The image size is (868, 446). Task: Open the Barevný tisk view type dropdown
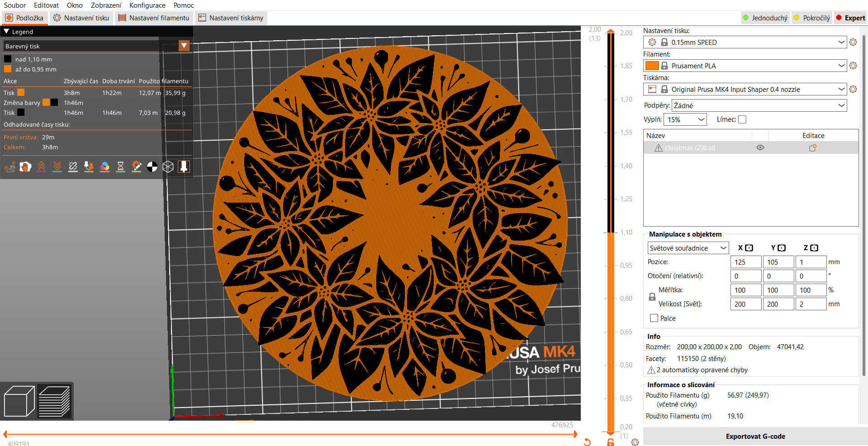click(184, 46)
